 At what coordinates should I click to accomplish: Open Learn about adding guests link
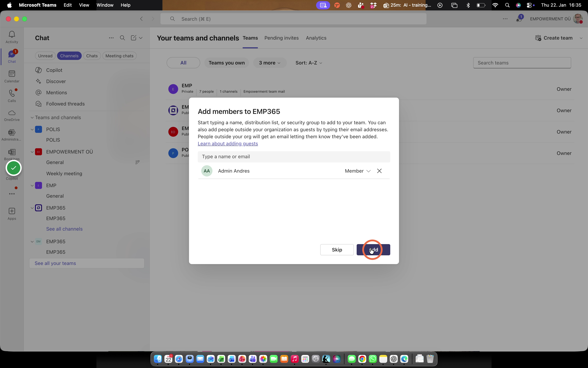pyautogui.click(x=228, y=144)
